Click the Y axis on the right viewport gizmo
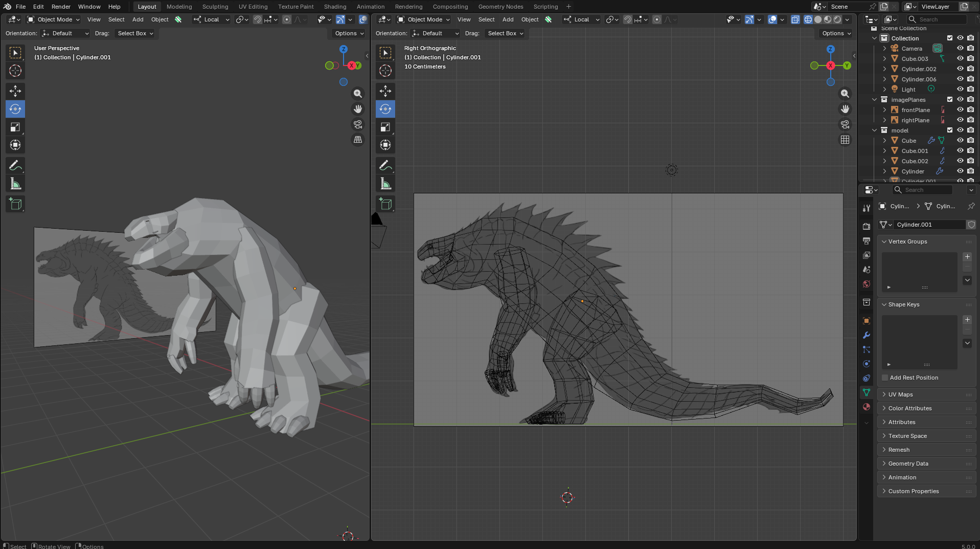 point(847,65)
